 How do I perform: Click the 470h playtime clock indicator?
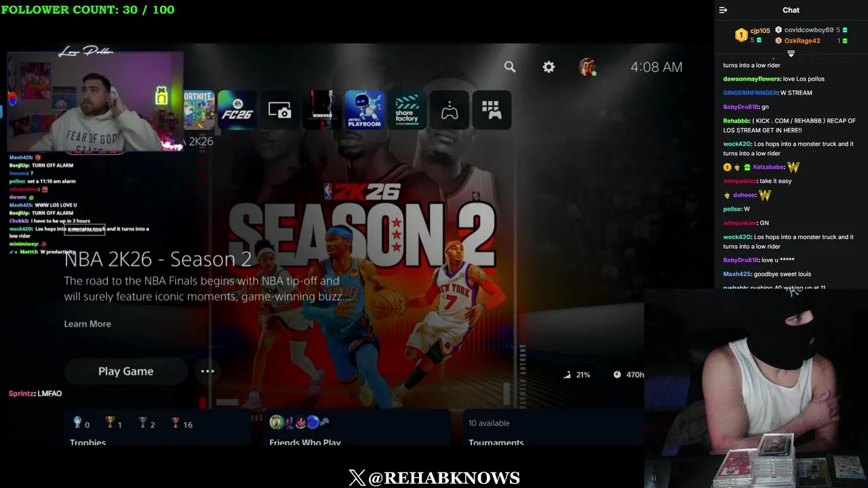(x=629, y=374)
